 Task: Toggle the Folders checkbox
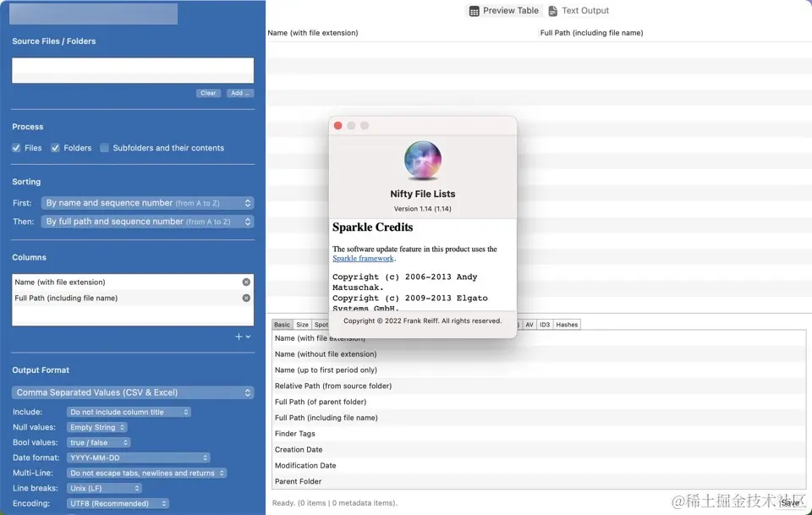56,148
